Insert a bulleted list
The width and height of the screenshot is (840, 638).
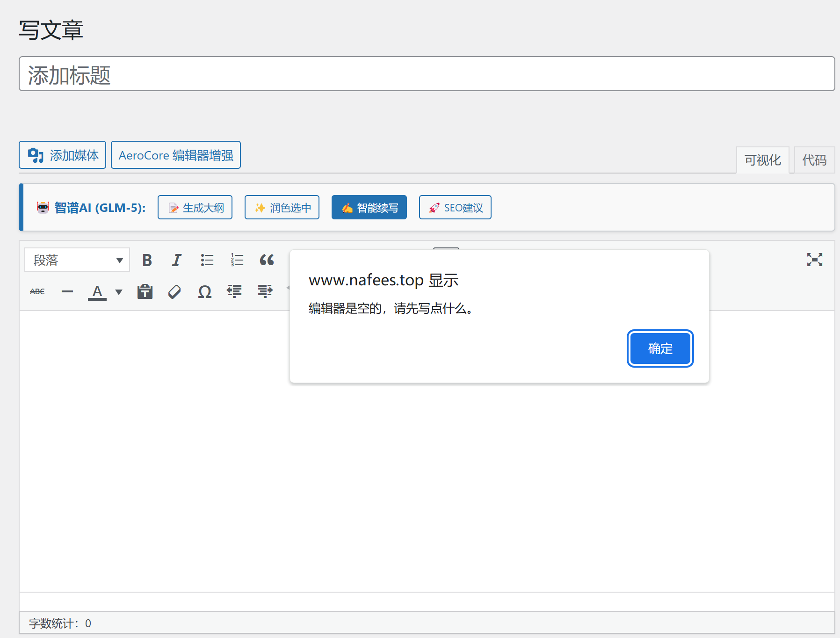pyautogui.click(x=207, y=260)
